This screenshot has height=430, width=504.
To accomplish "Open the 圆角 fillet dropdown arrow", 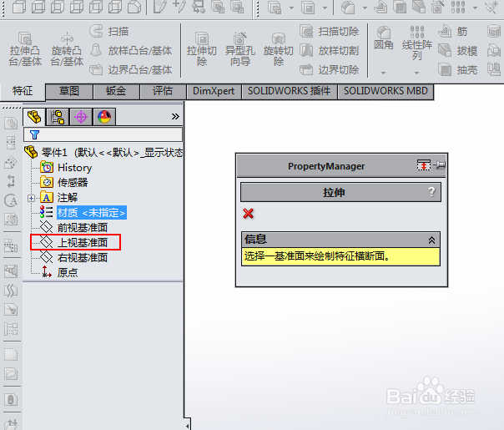I will (383, 73).
